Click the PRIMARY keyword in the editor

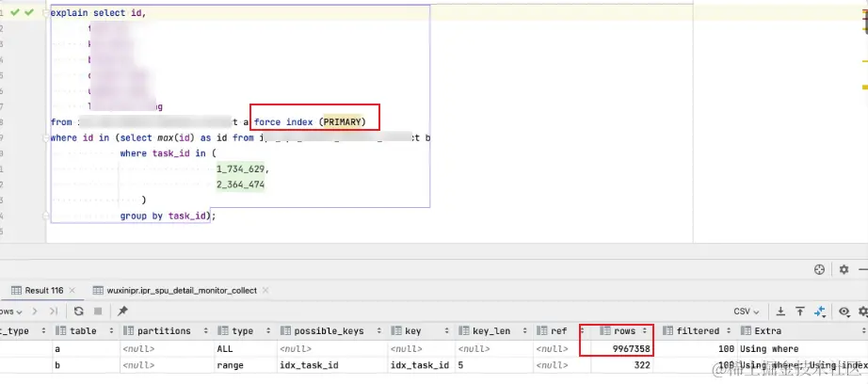(x=342, y=121)
